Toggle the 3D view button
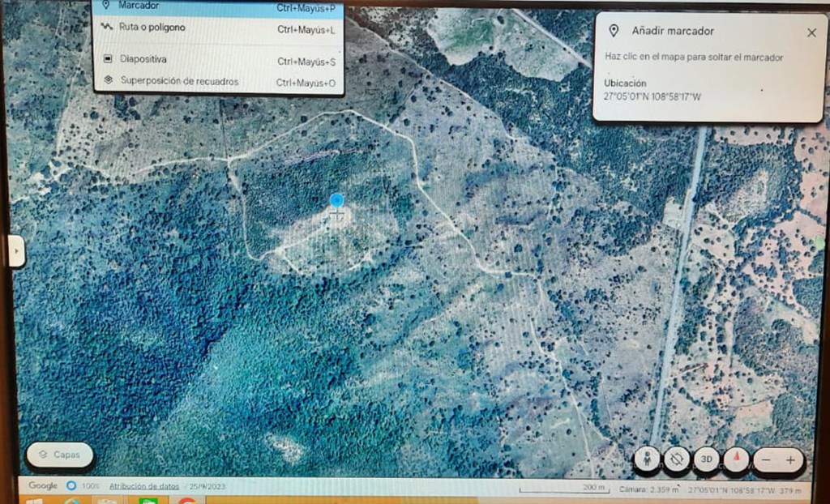 (x=706, y=459)
